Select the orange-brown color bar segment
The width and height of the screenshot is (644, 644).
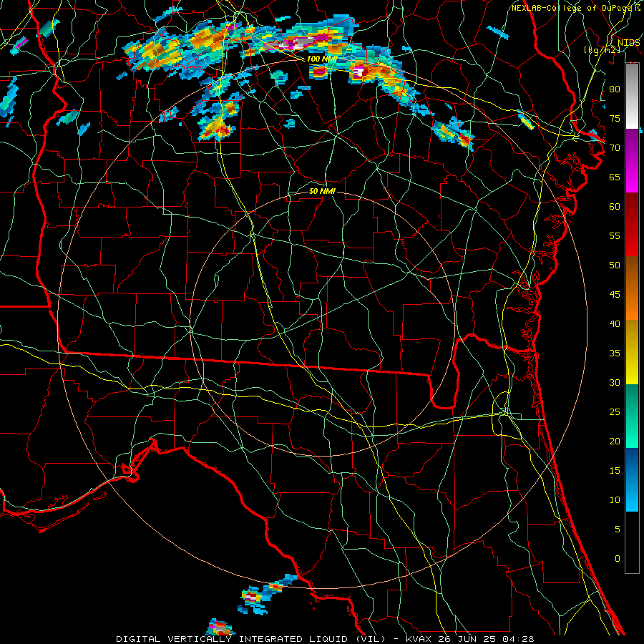632,288
